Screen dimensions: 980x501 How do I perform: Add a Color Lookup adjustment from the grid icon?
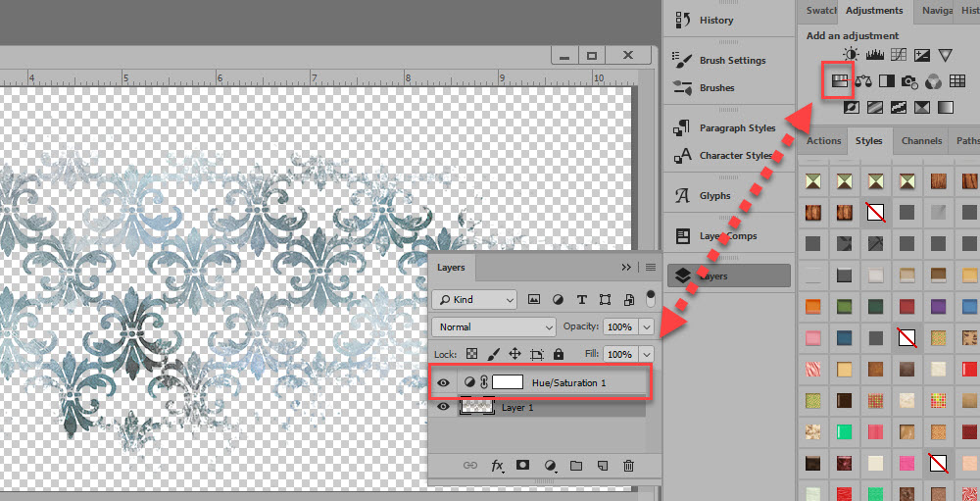tap(956, 80)
